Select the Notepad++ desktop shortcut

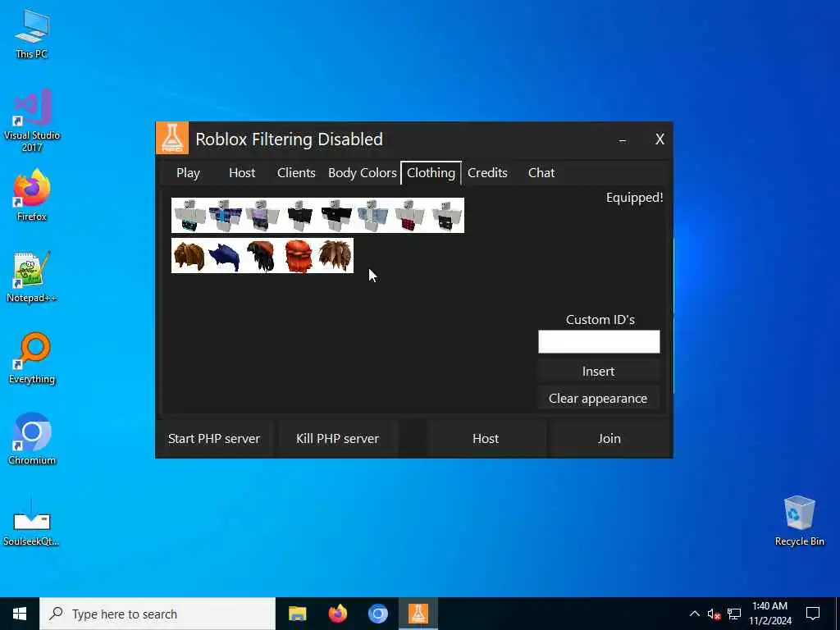point(32,277)
